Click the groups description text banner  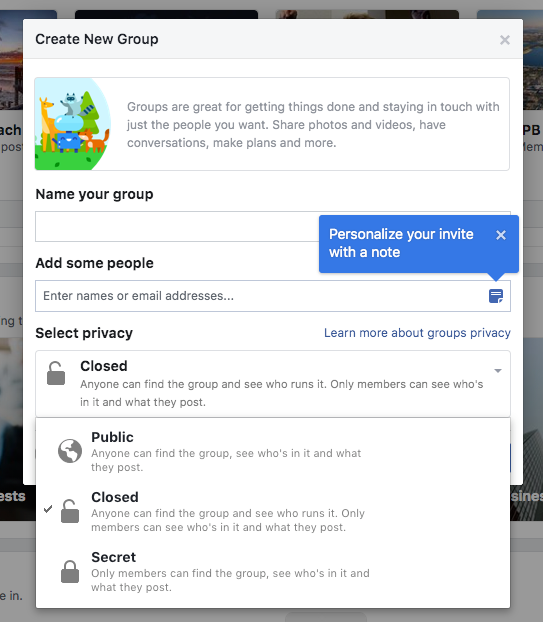click(313, 125)
